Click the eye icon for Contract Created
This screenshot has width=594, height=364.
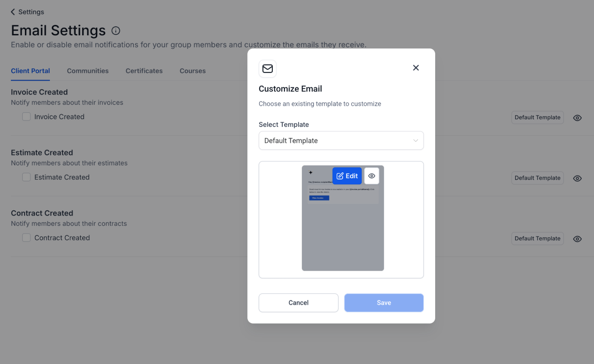point(577,239)
